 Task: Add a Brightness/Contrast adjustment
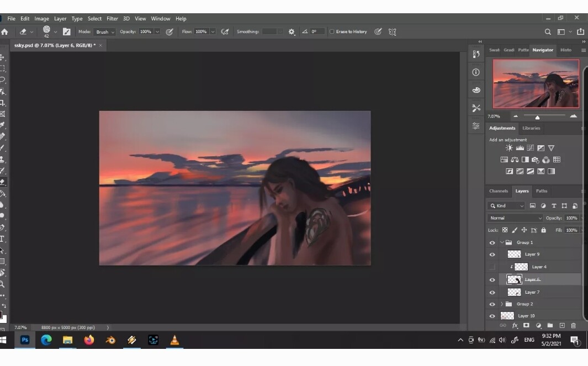point(509,148)
